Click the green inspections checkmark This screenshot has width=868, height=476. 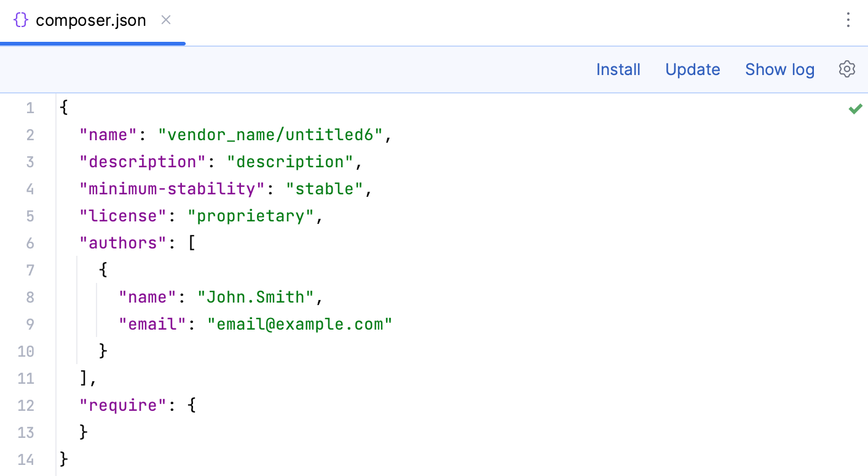point(855,108)
